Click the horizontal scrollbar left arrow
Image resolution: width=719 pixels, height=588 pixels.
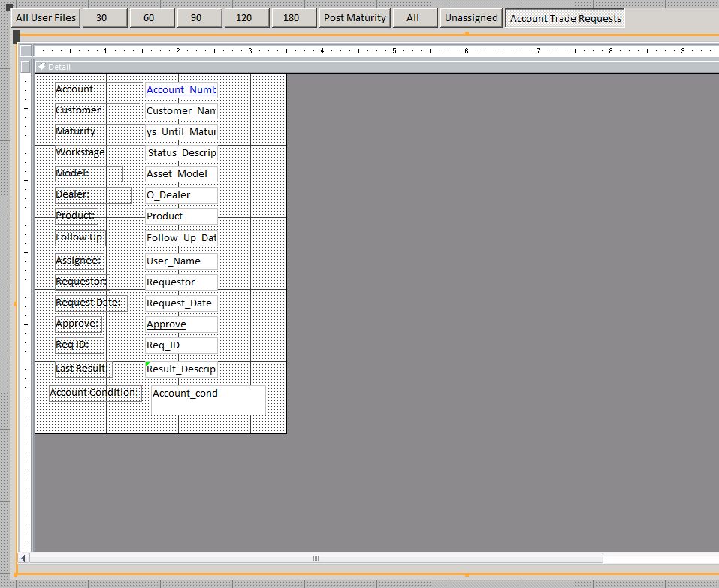pyautogui.click(x=23, y=558)
